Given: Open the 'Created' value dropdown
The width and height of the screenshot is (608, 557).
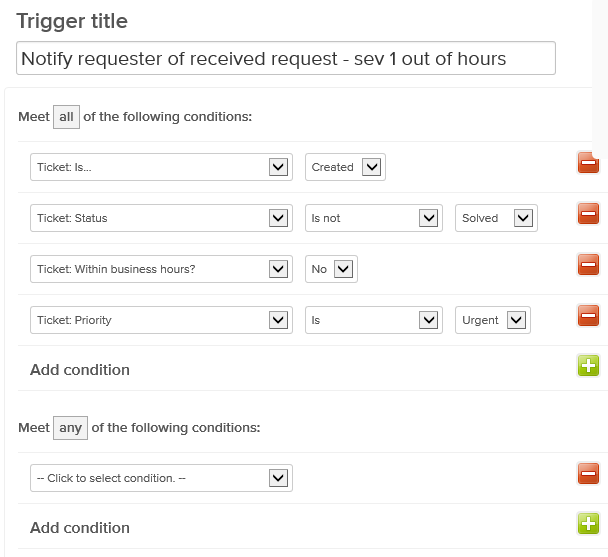Looking at the screenshot, I should (x=345, y=167).
